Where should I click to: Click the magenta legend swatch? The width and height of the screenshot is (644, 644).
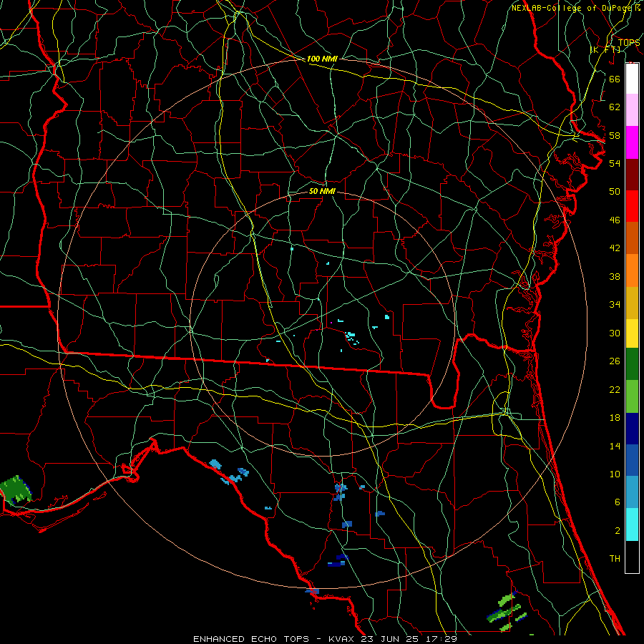[x=632, y=142]
